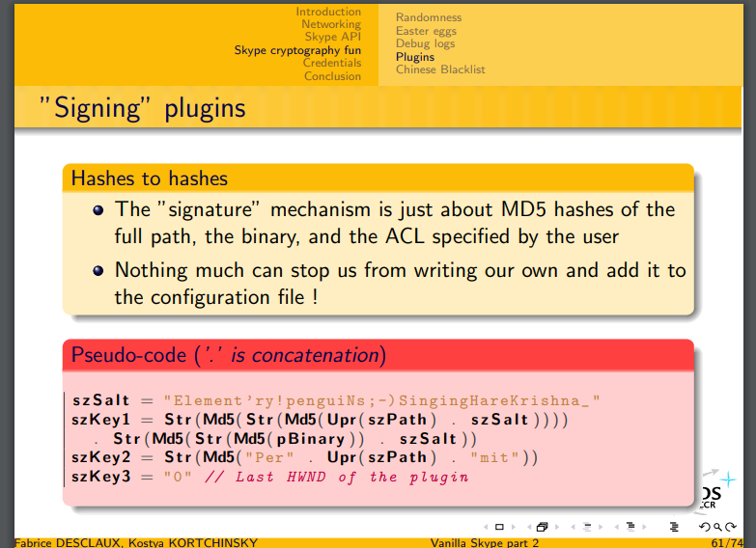Viewport: 756px width, 548px height.
Task: Open the Chinese Blacklist subsection
Action: [x=440, y=69]
